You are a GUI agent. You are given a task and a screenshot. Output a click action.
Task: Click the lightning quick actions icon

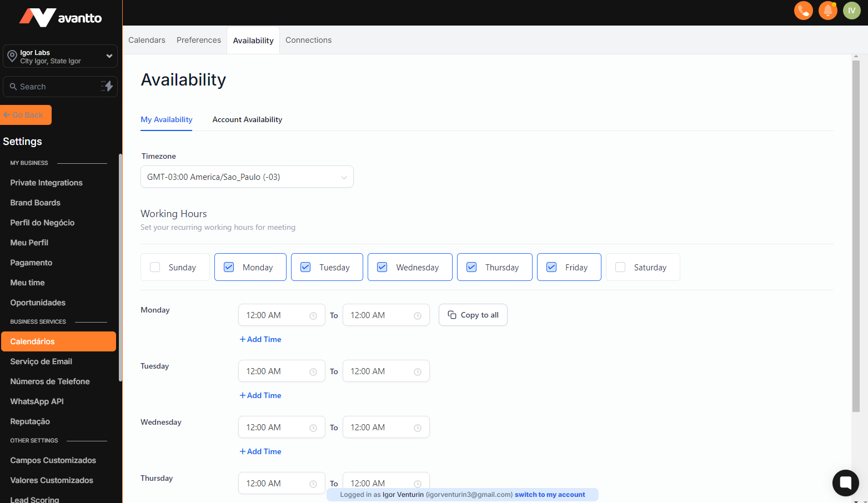[107, 87]
